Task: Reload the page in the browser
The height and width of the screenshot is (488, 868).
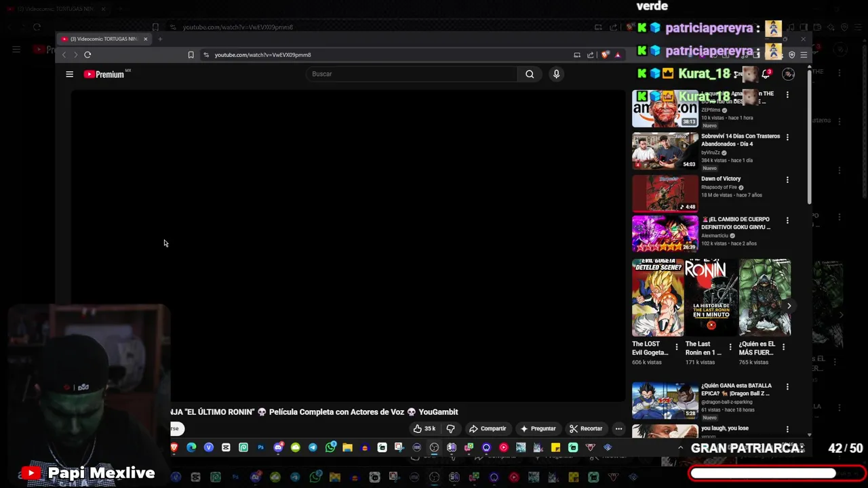Action: point(87,55)
